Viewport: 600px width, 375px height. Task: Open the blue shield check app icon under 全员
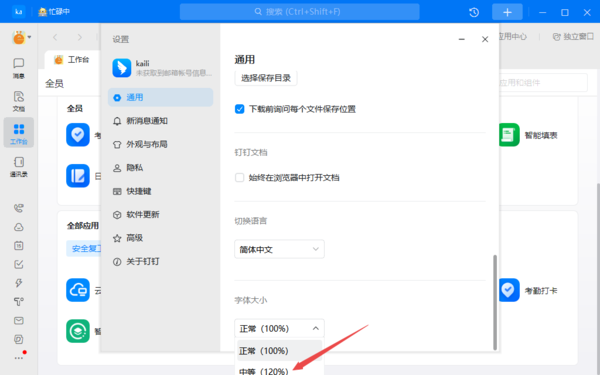tap(78, 135)
